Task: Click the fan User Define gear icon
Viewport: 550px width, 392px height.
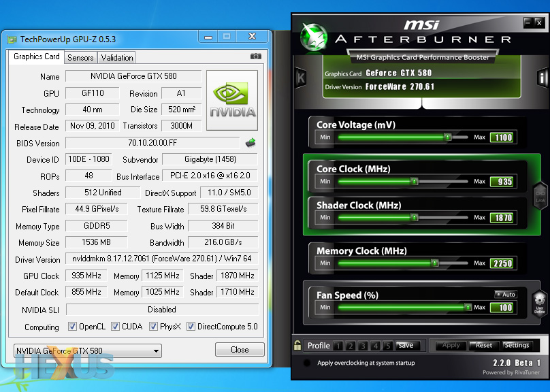Action: (540, 304)
